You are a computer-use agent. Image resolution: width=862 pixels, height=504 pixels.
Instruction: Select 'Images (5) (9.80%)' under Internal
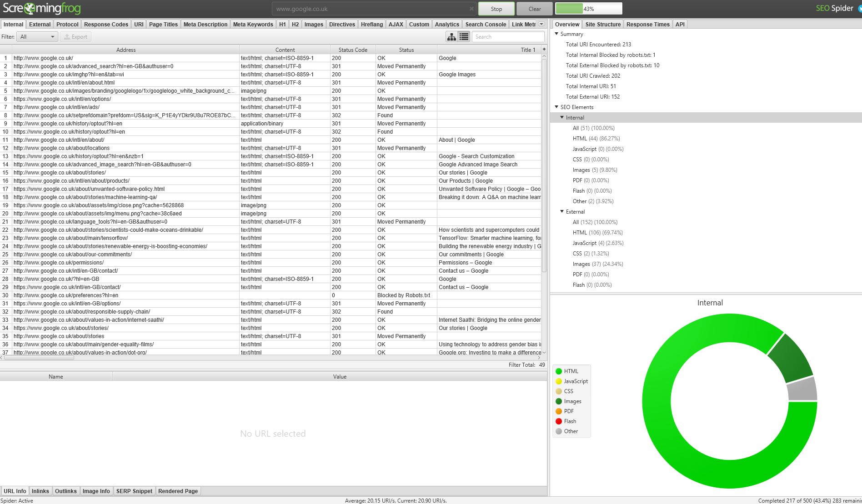(x=595, y=170)
